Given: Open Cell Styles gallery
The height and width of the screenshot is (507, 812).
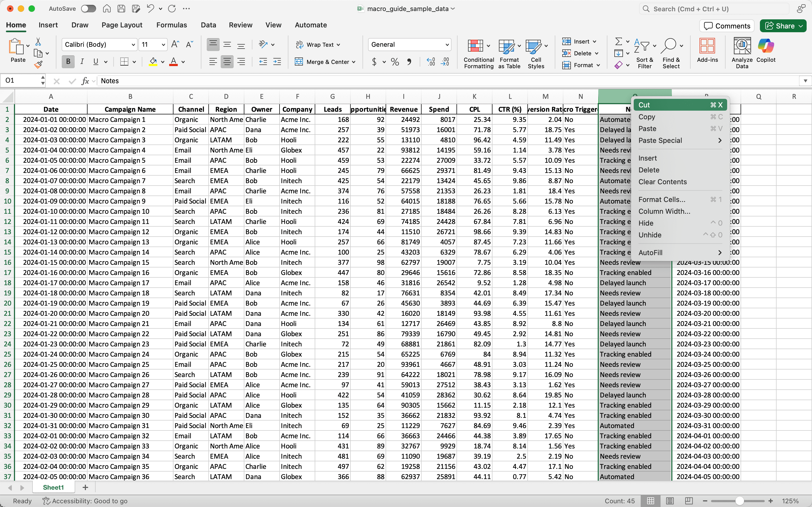Looking at the screenshot, I should (x=536, y=54).
